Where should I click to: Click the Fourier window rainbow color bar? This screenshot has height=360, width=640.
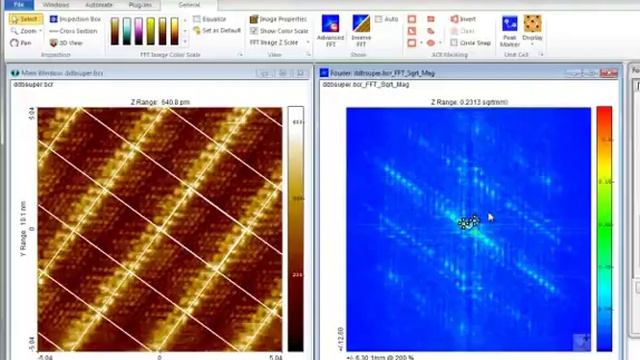604,229
